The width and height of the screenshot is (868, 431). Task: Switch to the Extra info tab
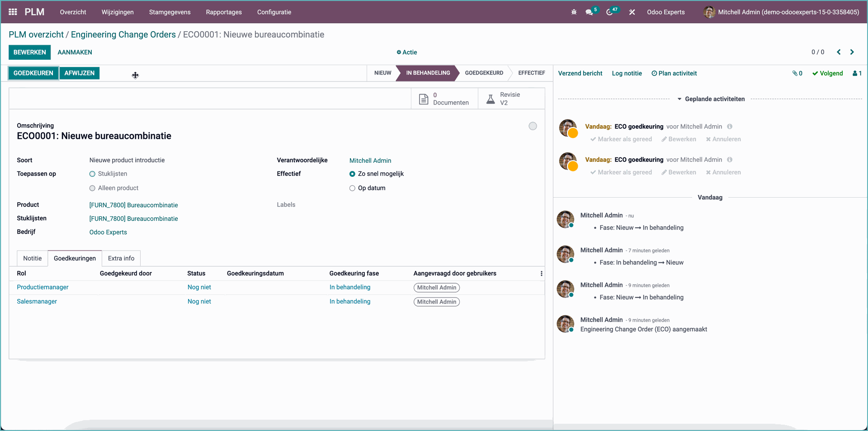click(x=121, y=258)
